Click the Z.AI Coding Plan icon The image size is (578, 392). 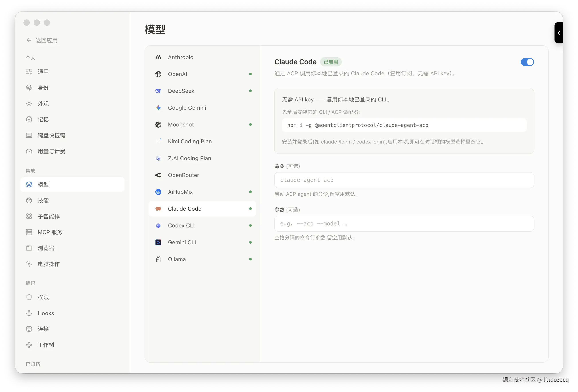[158, 158]
